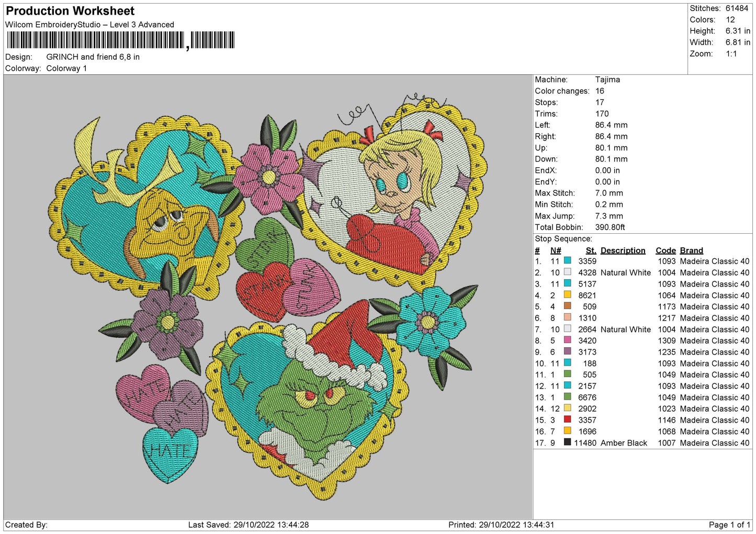The image size is (756, 534).
Task: Select the white swatch beside 2664 stitches
Action: (567, 328)
